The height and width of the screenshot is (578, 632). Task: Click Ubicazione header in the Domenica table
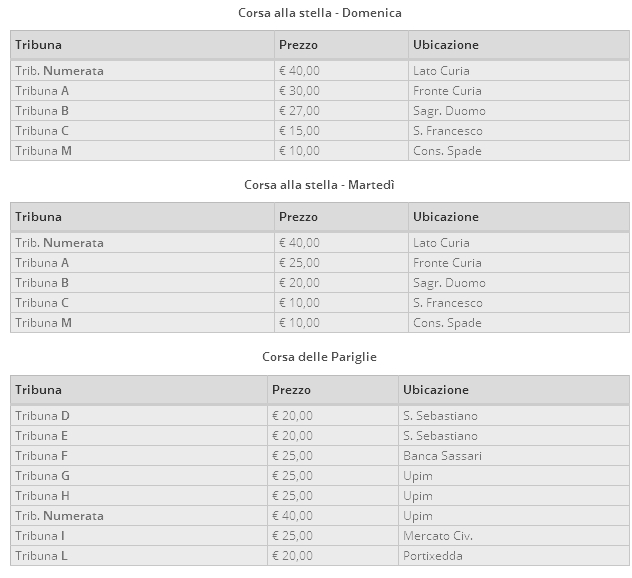(446, 45)
